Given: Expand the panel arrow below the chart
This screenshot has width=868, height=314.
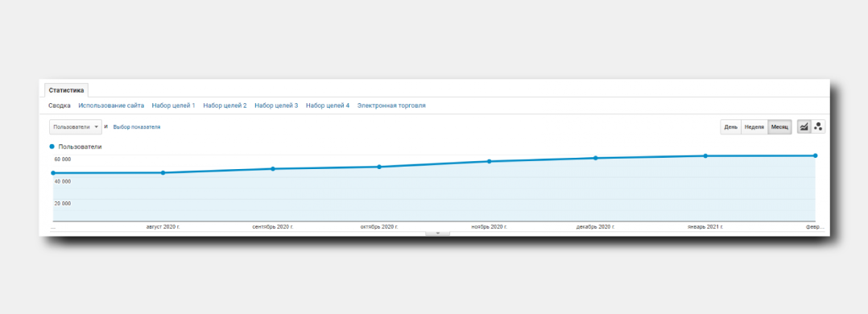Looking at the screenshot, I should pos(437,233).
